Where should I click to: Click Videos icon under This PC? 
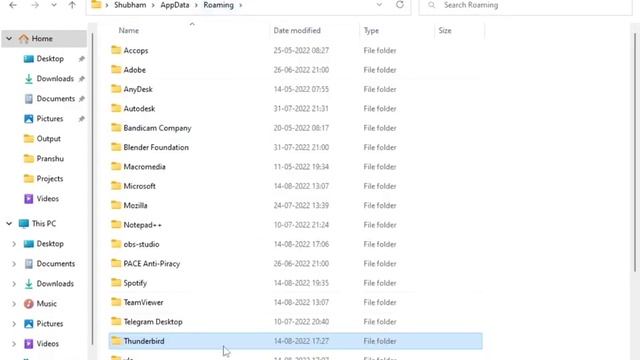pos(29,344)
